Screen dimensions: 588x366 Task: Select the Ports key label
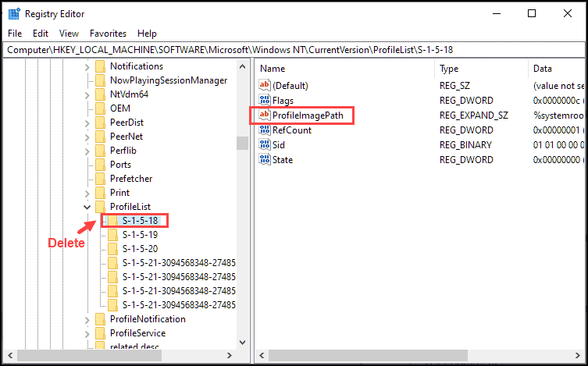120,165
